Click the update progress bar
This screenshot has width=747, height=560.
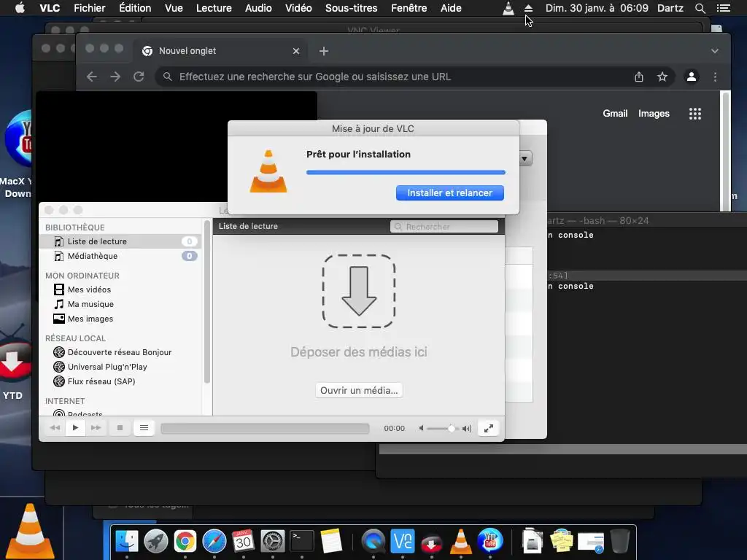[x=406, y=172]
